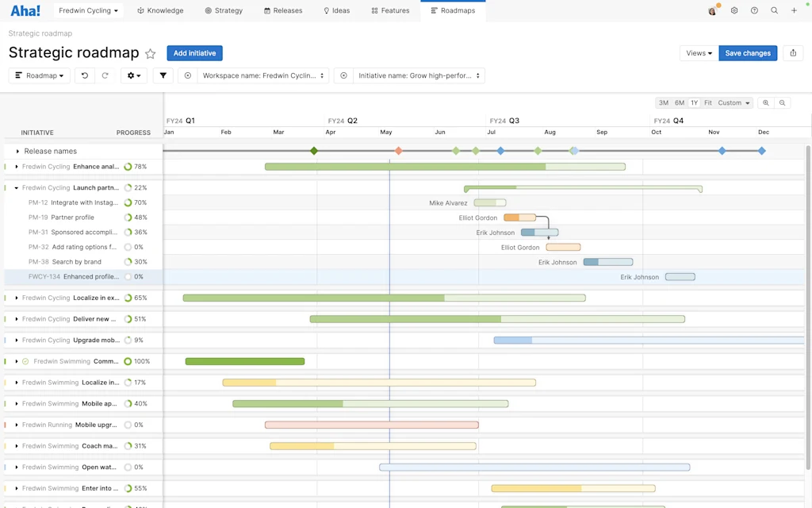Click the Add initiative button
This screenshot has width=812, height=508.
click(195, 53)
